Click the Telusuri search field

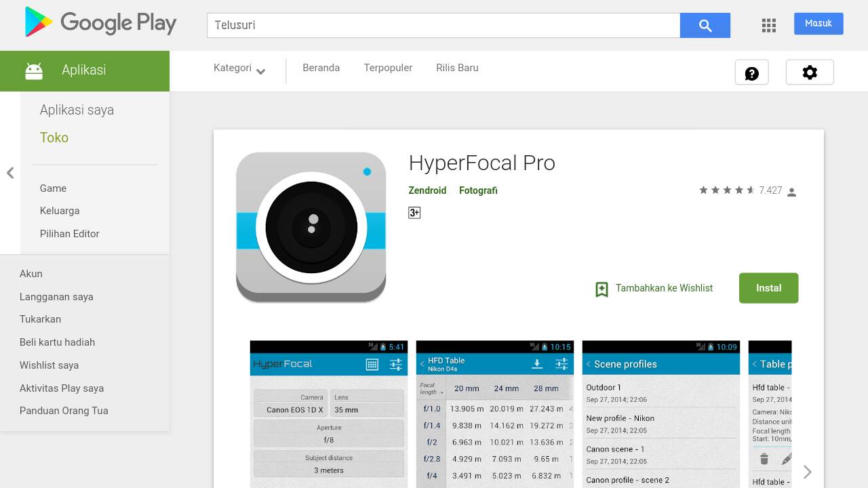443,25
